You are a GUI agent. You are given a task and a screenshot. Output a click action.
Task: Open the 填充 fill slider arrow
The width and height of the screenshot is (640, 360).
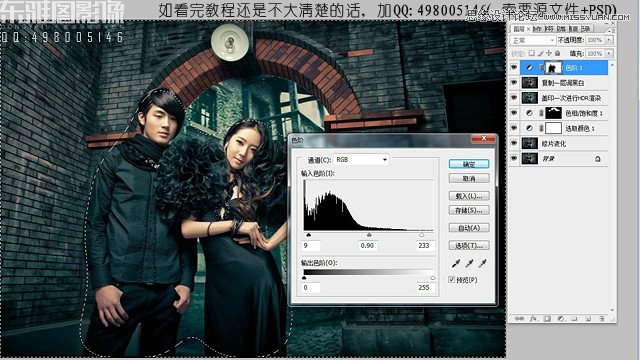pos(609,53)
